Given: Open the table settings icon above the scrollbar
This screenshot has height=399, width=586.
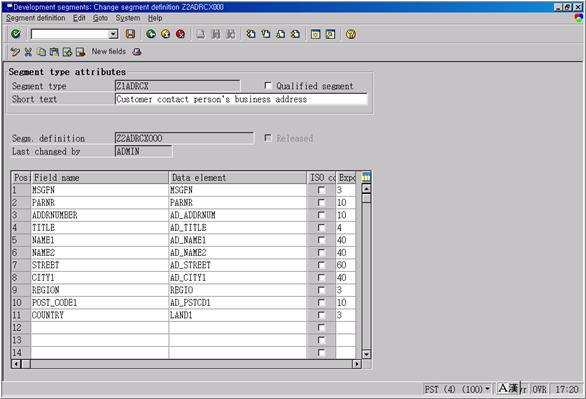Looking at the screenshot, I should click(366, 177).
